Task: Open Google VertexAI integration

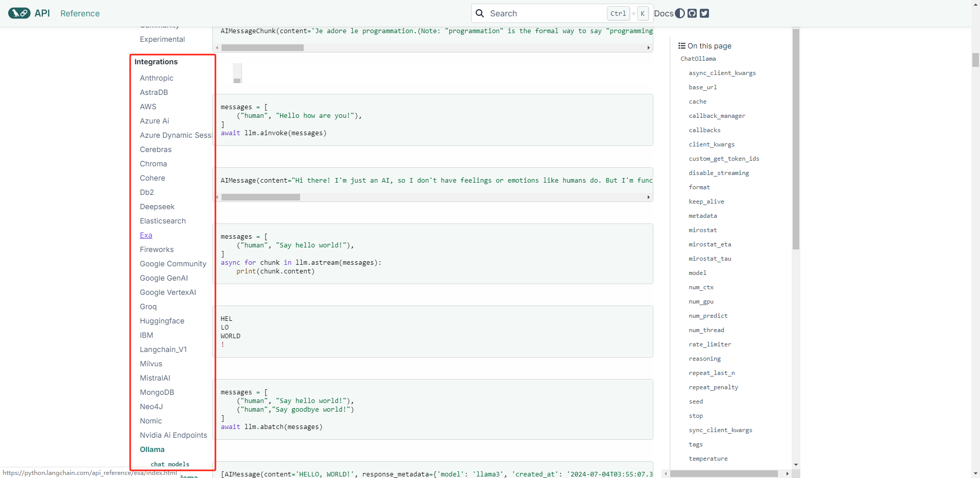Action: click(x=168, y=292)
